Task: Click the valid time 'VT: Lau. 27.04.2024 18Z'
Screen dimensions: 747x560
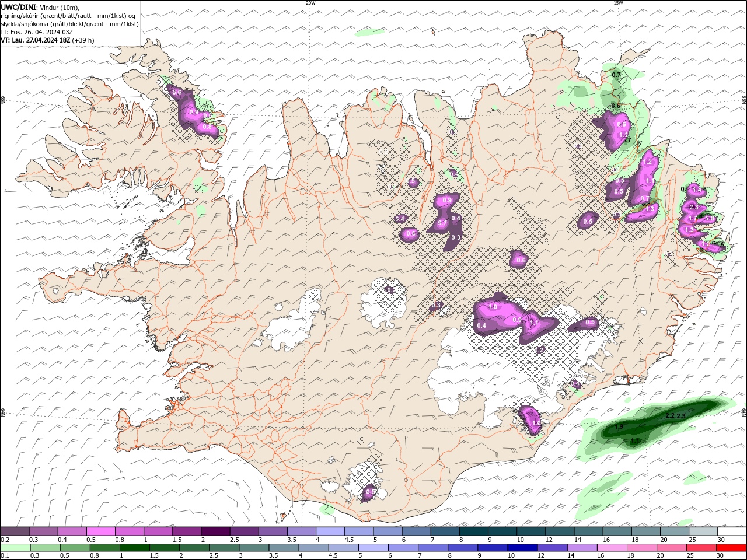Action: [34, 40]
